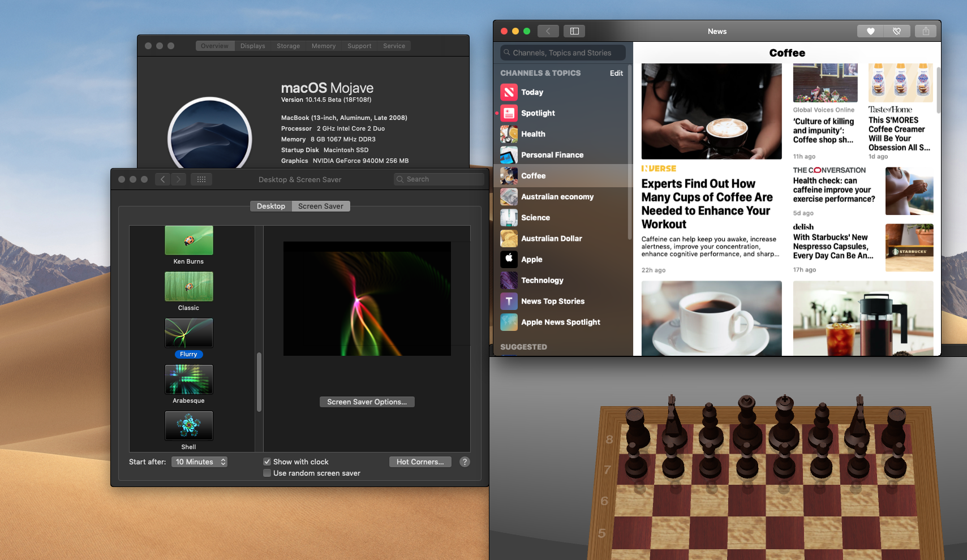967x560 pixels.
Task: Open screen saver help question mark
Action: coord(465,462)
